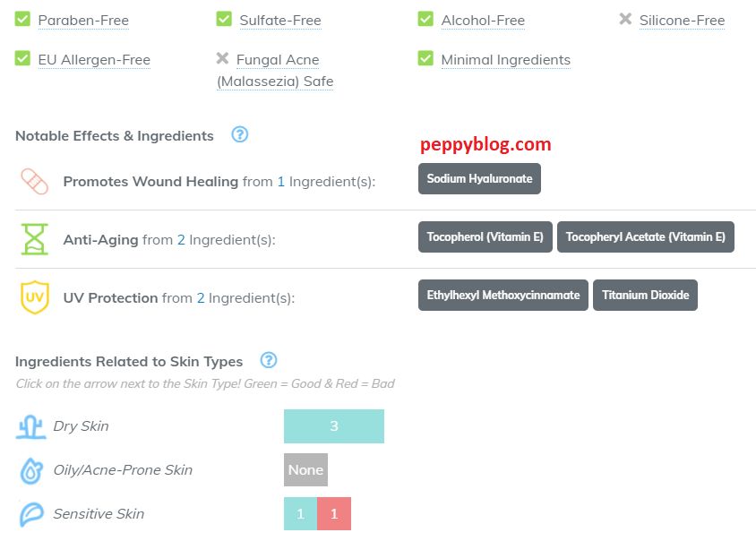Click the Silicone-Free gray X mark

625,19
